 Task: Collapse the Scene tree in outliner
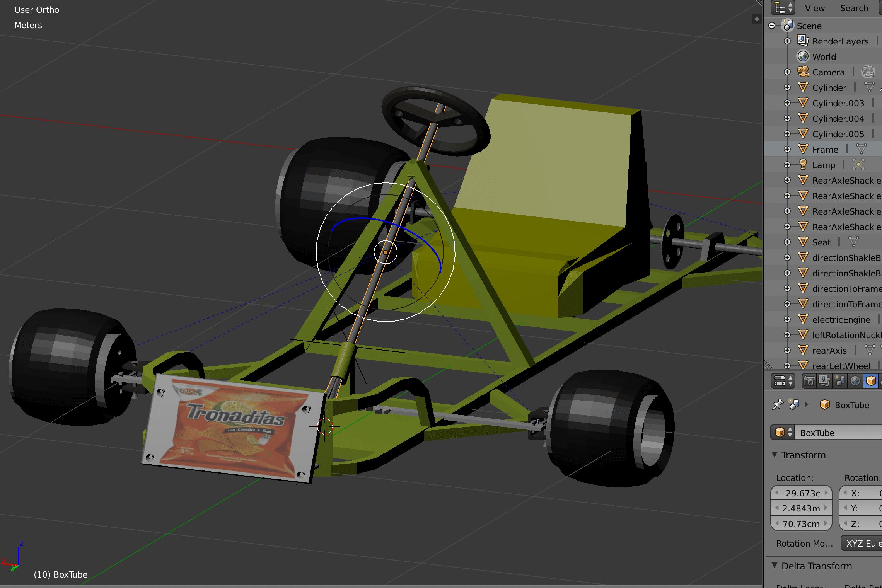[772, 26]
